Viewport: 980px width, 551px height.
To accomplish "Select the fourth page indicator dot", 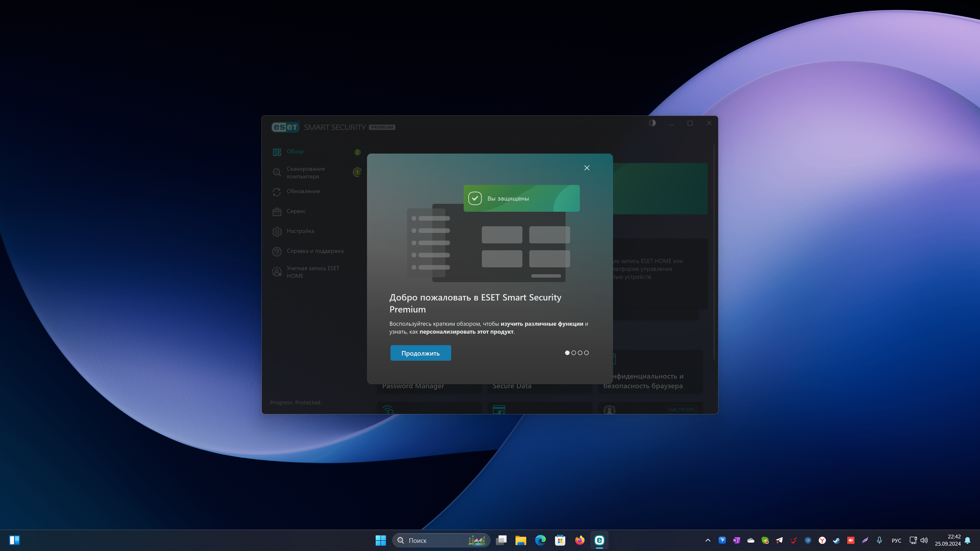I will click(x=587, y=353).
